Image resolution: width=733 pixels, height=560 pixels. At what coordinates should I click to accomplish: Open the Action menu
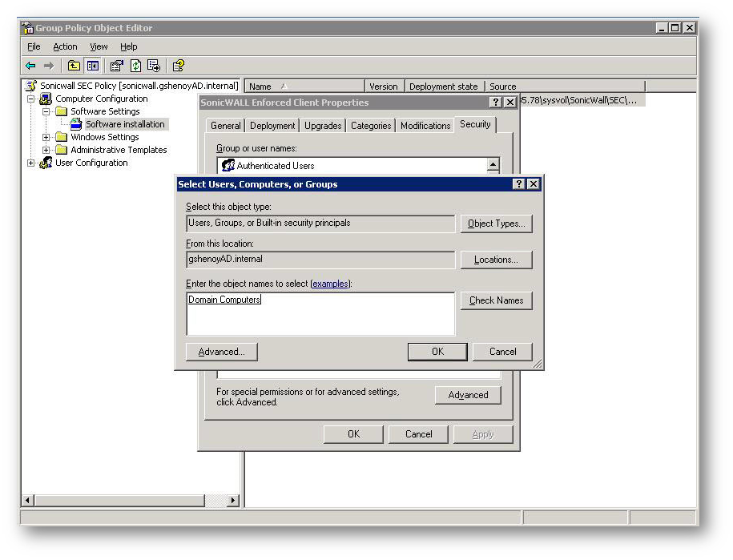65,46
